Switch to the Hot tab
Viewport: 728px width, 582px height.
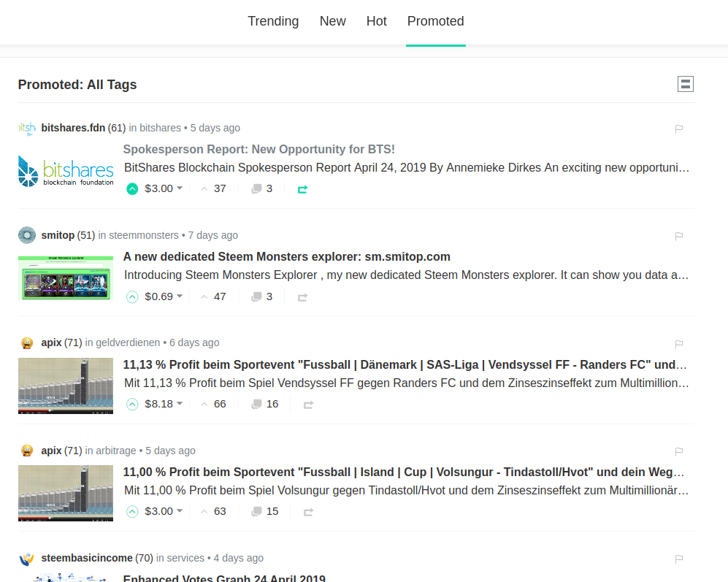pos(376,21)
